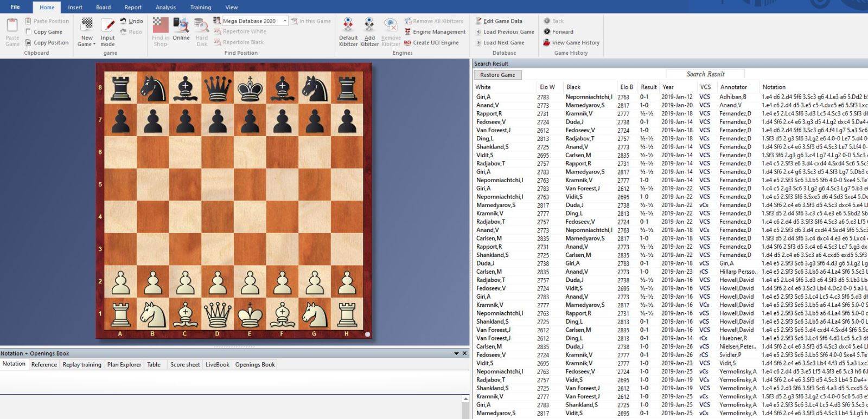Click the Input mode icon
Viewport: 868px width, 419px height.
(x=107, y=25)
